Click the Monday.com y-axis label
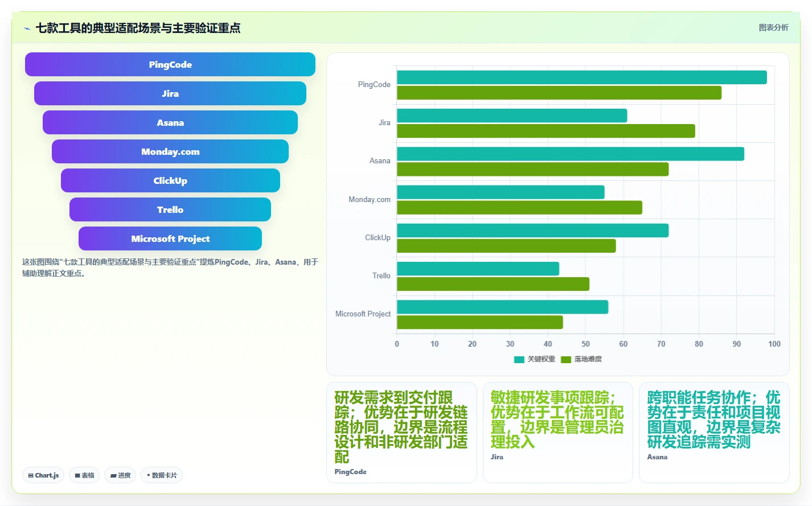 pos(370,199)
